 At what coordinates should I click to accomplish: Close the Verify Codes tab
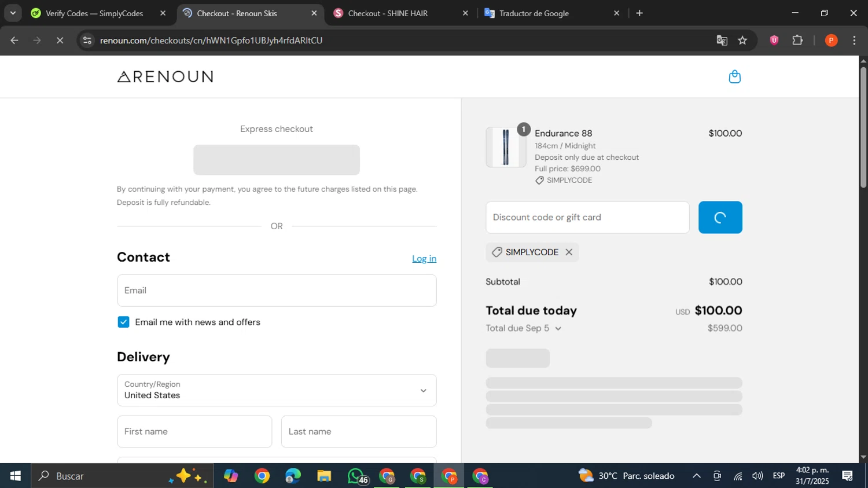coord(163,13)
